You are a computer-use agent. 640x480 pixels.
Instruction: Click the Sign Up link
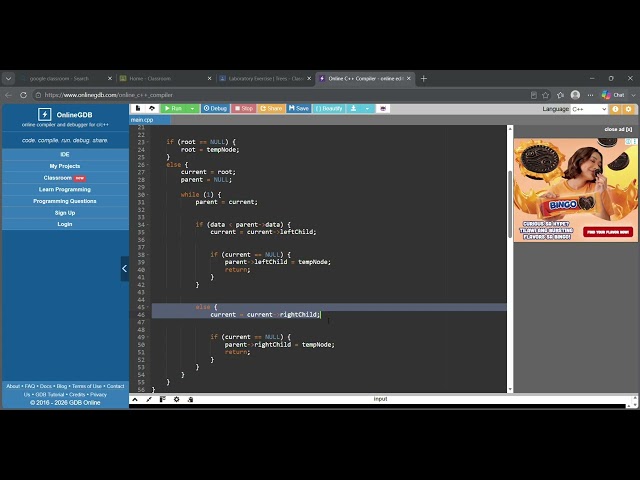(x=65, y=213)
